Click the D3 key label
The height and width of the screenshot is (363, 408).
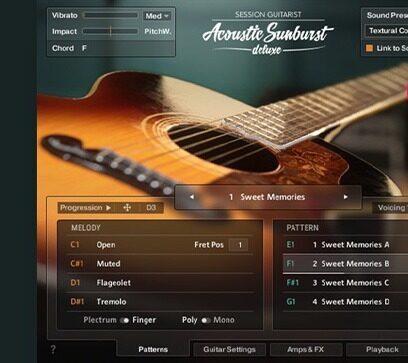(151, 208)
